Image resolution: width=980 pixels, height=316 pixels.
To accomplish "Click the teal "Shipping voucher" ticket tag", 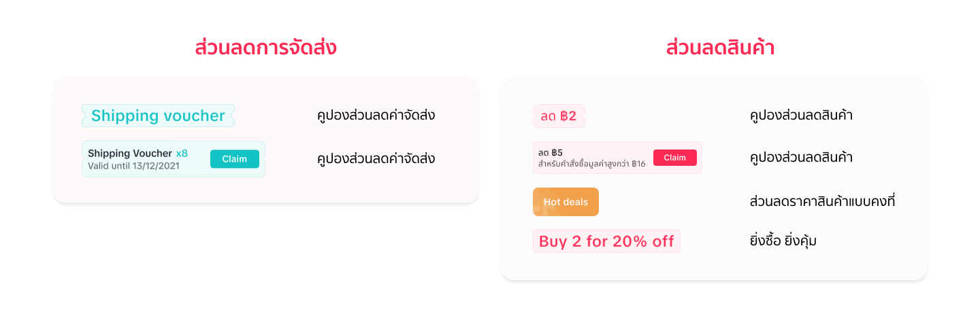I will click(x=158, y=116).
